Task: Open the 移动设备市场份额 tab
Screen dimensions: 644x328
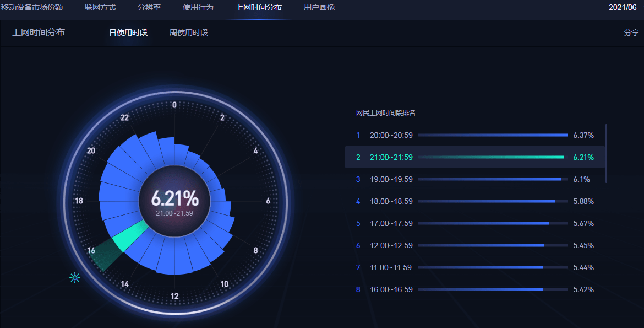Action: (32, 8)
